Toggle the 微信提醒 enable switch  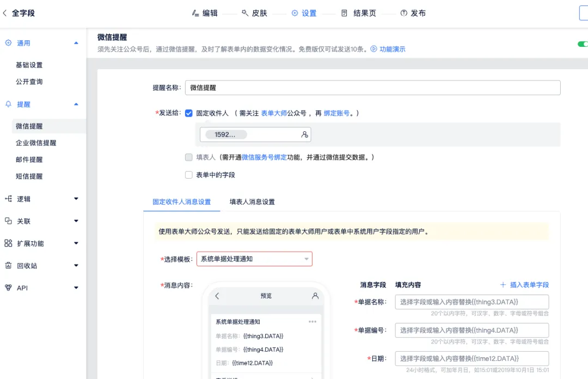pos(582,44)
